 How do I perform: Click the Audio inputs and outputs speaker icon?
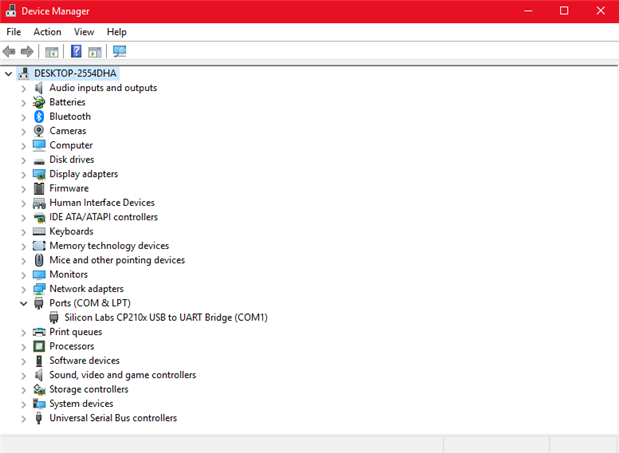click(39, 88)
